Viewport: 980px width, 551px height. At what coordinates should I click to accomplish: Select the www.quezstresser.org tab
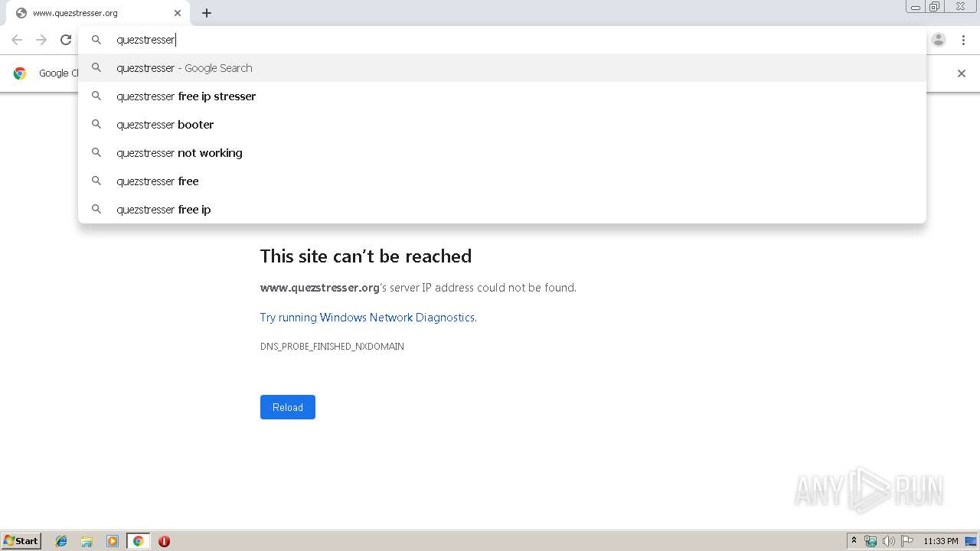(x=98, y=13)
